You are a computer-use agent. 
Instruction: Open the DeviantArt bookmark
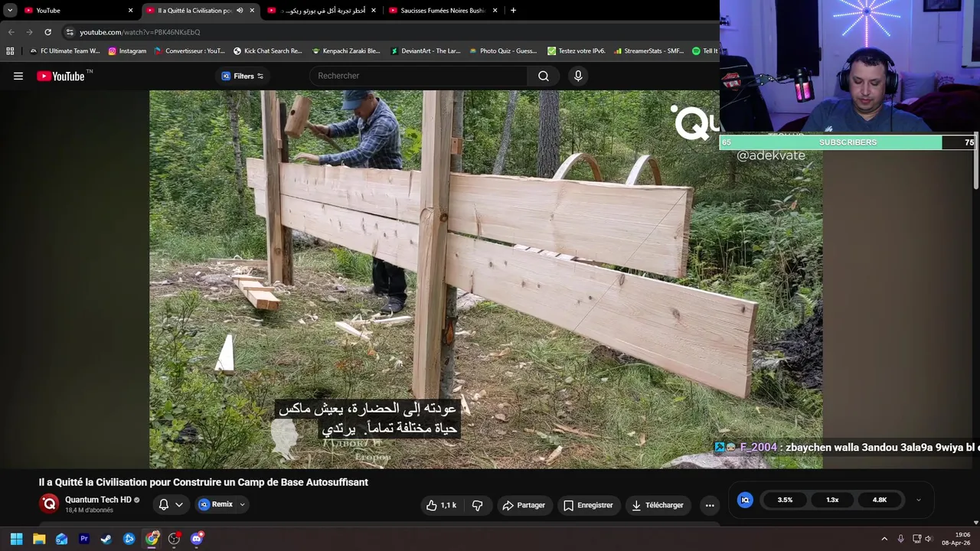tap(425, 51)
